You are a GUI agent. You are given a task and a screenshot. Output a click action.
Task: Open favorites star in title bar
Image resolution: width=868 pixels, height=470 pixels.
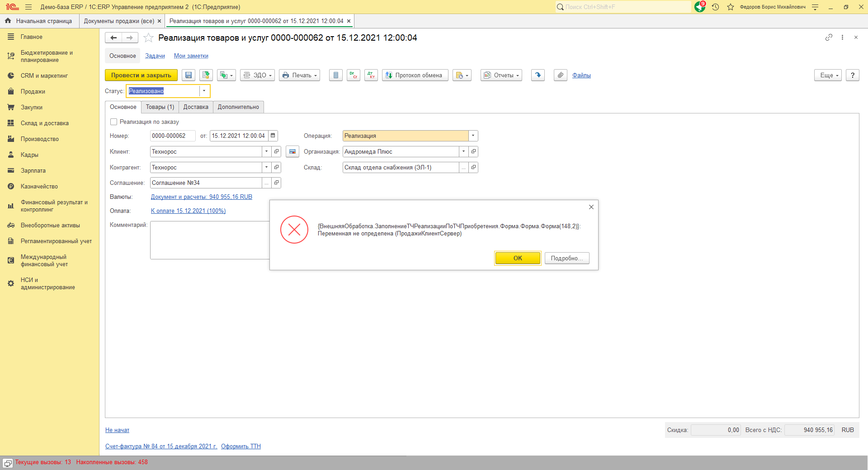click(730, 7)
